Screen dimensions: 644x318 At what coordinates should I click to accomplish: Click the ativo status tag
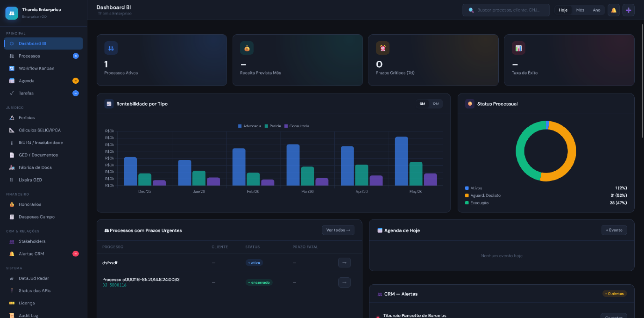pos(255,263)
